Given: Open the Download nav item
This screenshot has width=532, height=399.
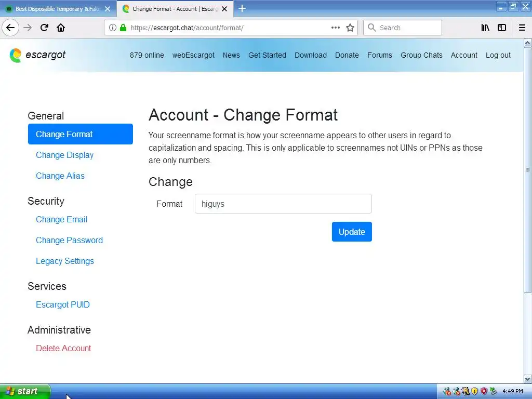Looking at the screenshot, I should [311, 55].
